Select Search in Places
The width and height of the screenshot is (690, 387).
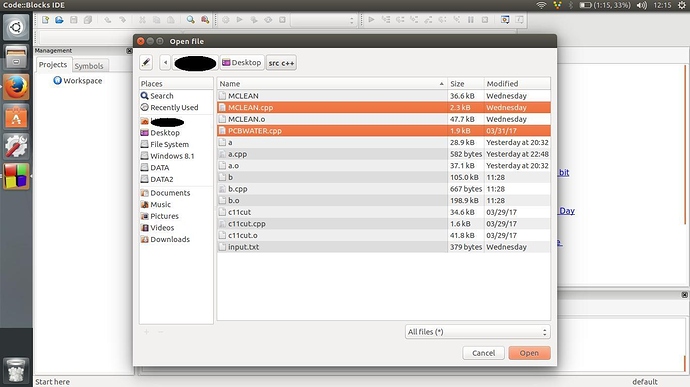click(176, 96)
